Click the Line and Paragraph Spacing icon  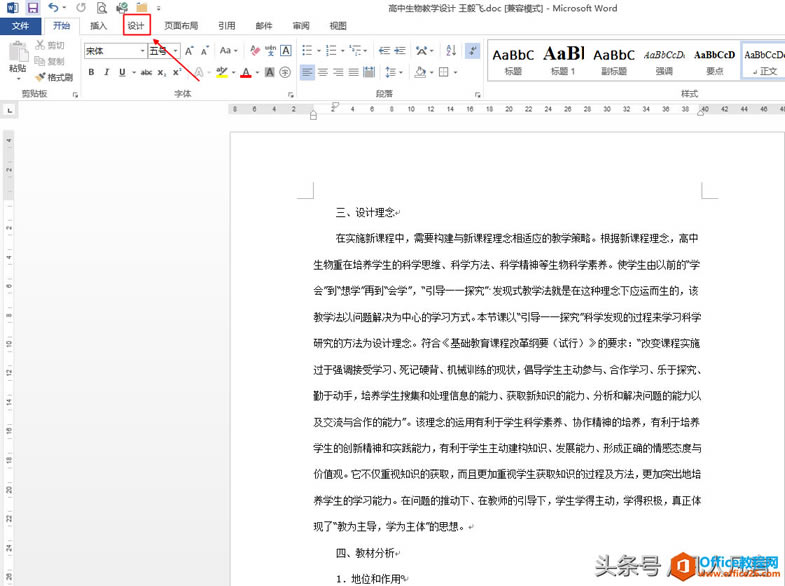(390, 73)
